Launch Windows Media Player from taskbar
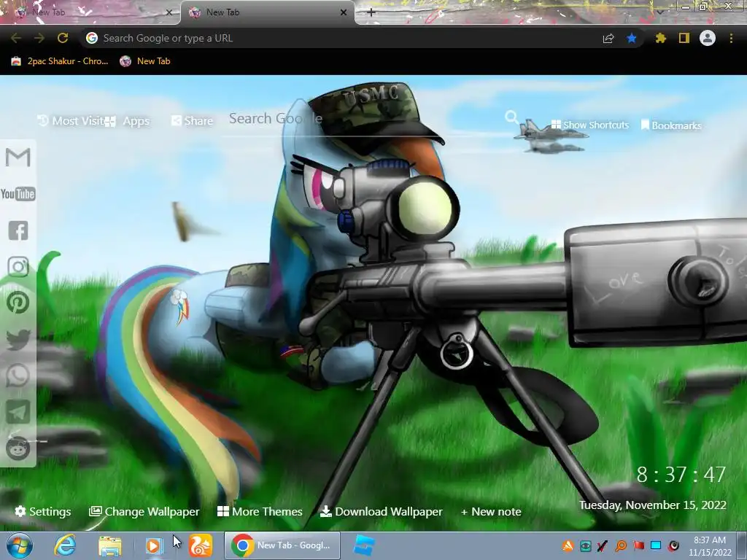The height and width of the screenshot is (560, 747). click(154, 545)
